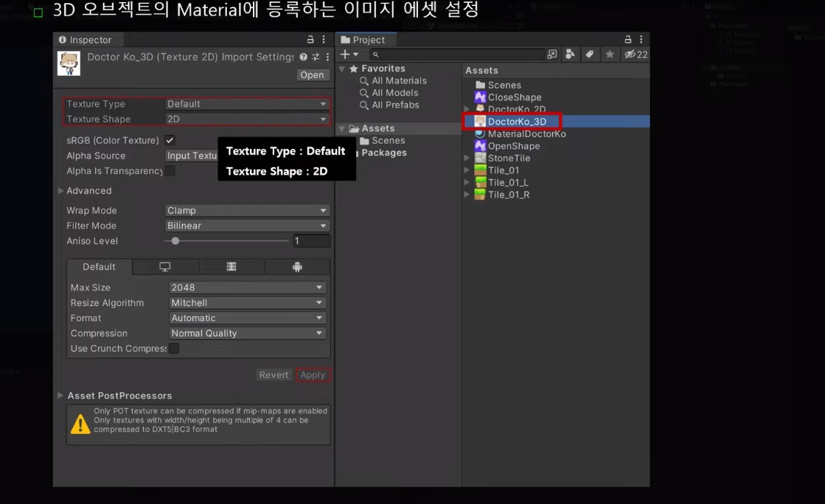Open Scenes folder in Assets list
Image resolution: width=825 pixels, height=504 pixels.
(498, 85)
